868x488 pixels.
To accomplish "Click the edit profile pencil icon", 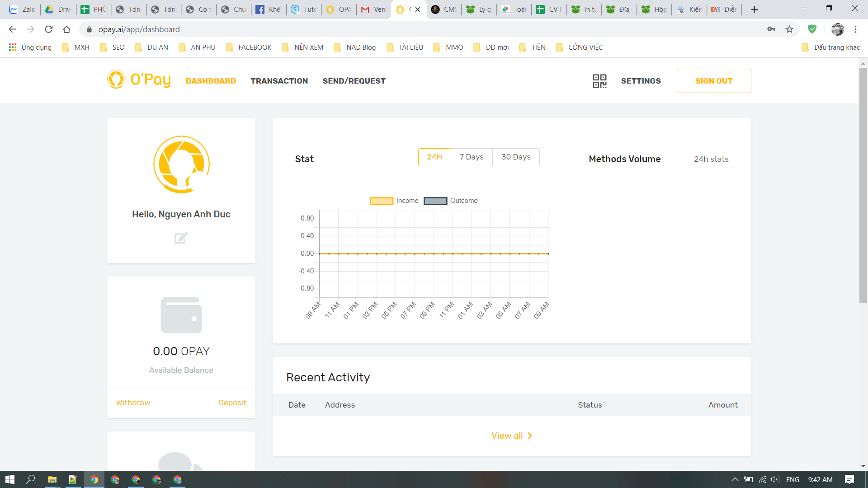I will [x=181, y=238].
